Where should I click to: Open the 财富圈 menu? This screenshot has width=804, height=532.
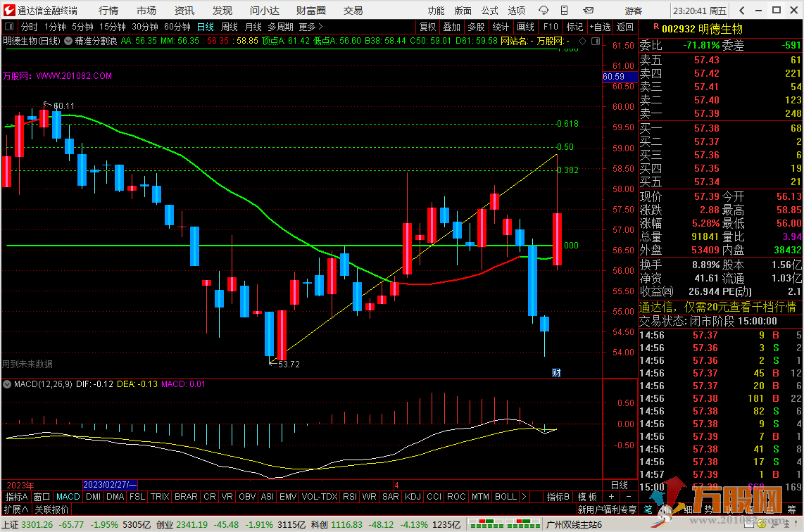(x=310, y=11)
